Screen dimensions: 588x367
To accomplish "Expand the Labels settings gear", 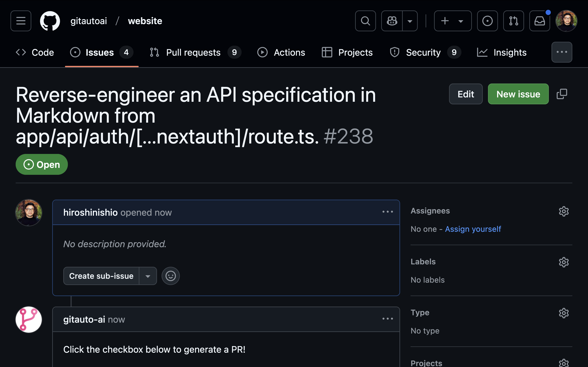I will (563, 262).
